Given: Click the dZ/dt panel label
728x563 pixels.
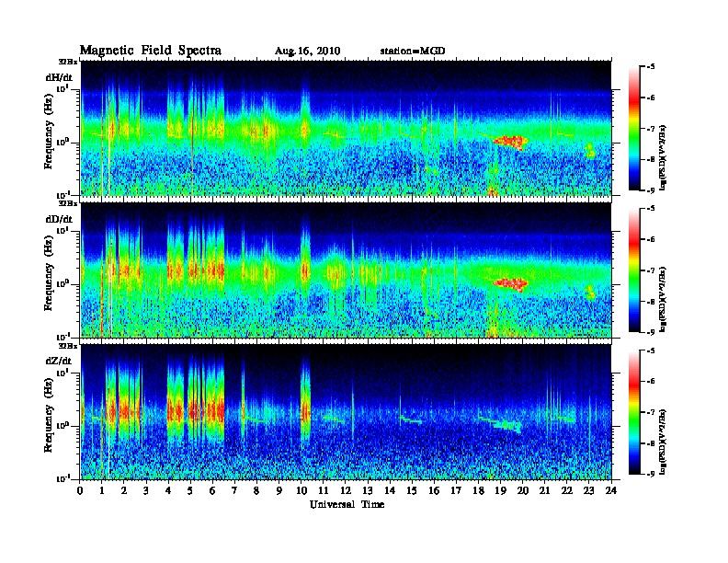Looking at the screenshot, I should pyautogui.click(x=59, y=361).
